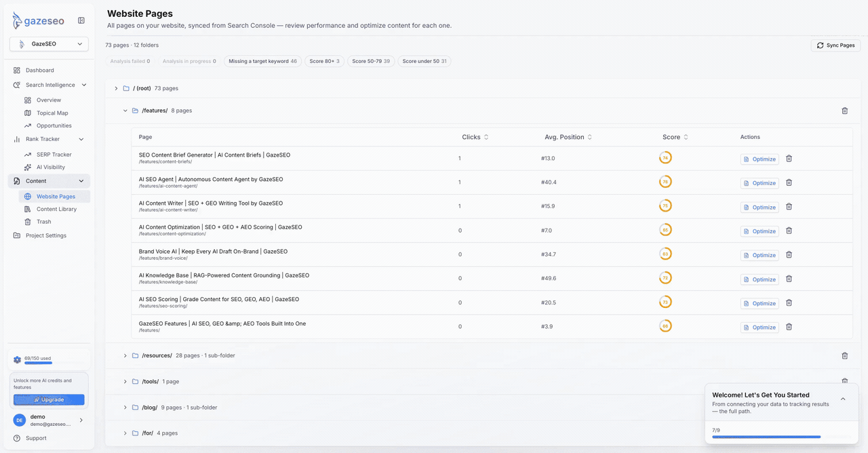Delete the AI Content Optimization page
The height and width of the screenshot is (453, 868).
pyautogui.click(x=789, y=231)
